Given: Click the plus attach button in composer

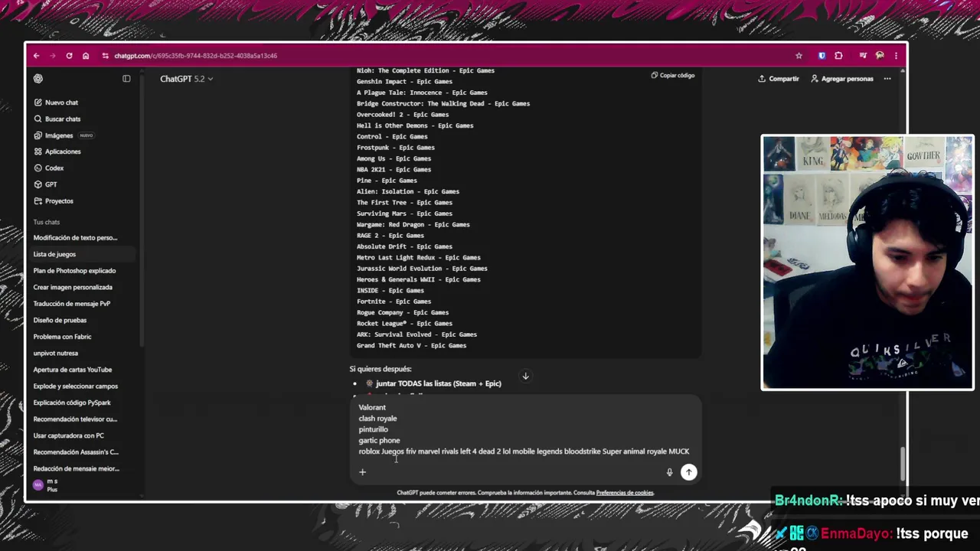Looking at the screenshot, I should 363,472.
